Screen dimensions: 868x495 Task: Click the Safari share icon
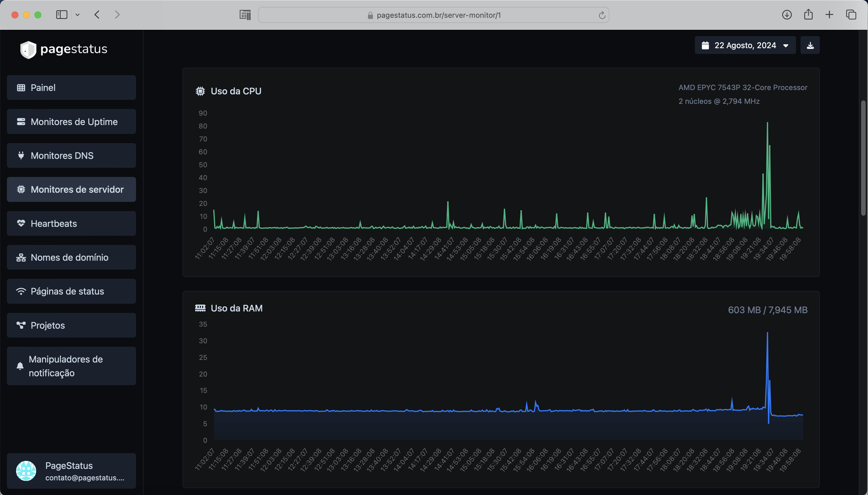(808, 15)
